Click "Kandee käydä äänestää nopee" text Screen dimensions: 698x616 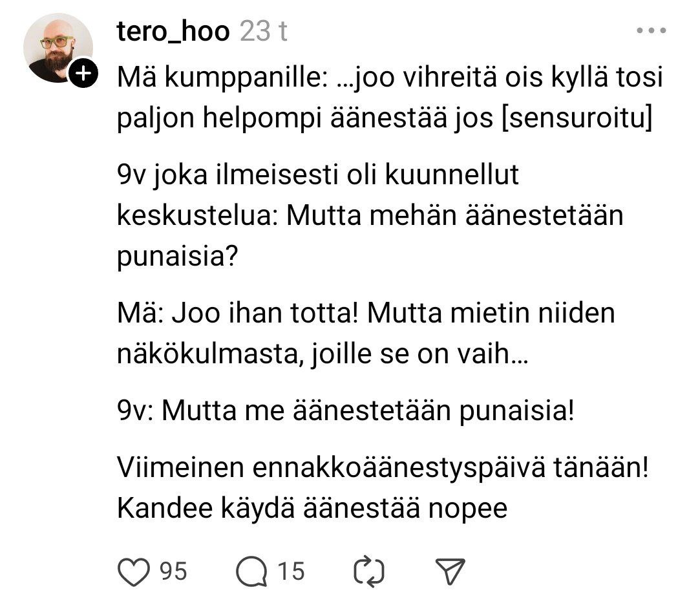pos(312,508)
